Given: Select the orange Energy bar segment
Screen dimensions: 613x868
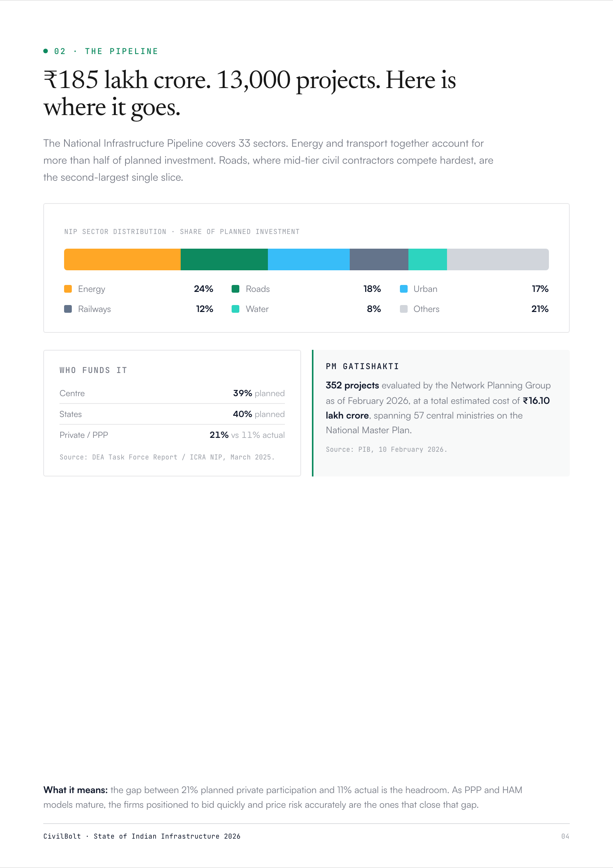Looking at the screenshot, I should (122, 259).
